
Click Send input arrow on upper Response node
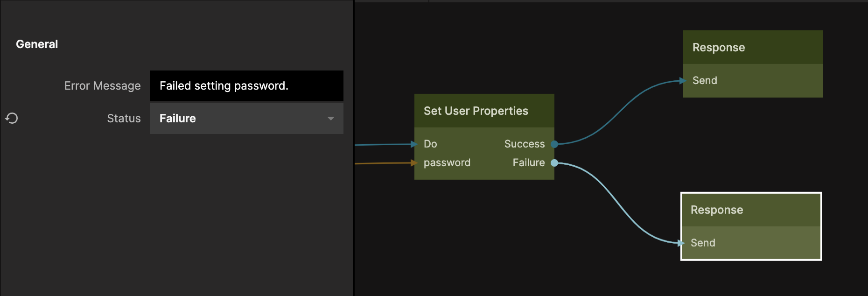(x=683, y=81)
